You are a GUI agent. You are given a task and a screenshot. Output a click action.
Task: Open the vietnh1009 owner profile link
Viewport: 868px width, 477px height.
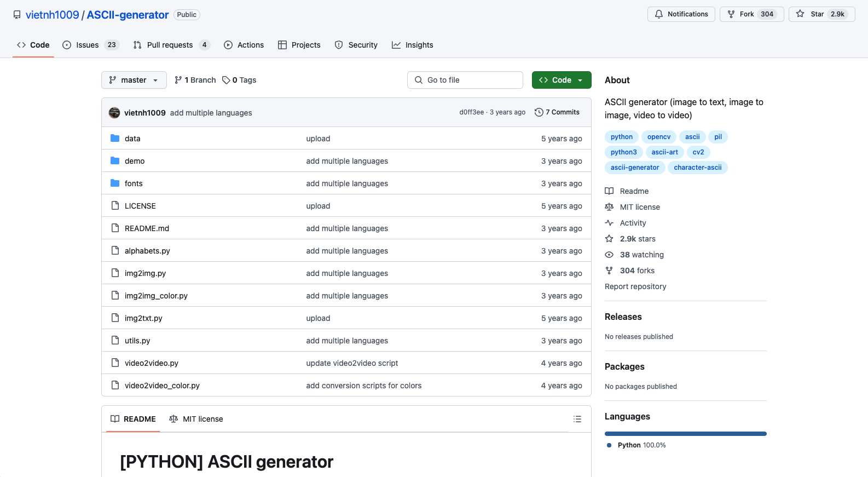(53, 15)
